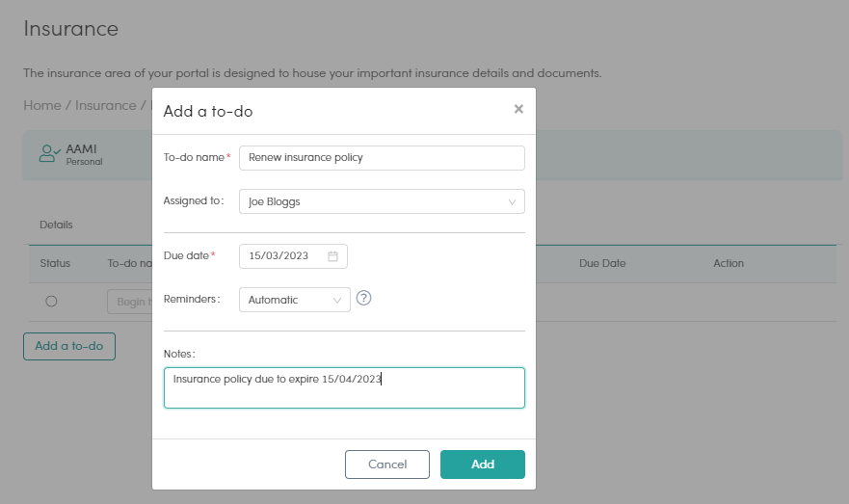Viewport: 849px width, 504px height.
Task: Click inside the Notes text area
Action: click(x=344, y=387)
